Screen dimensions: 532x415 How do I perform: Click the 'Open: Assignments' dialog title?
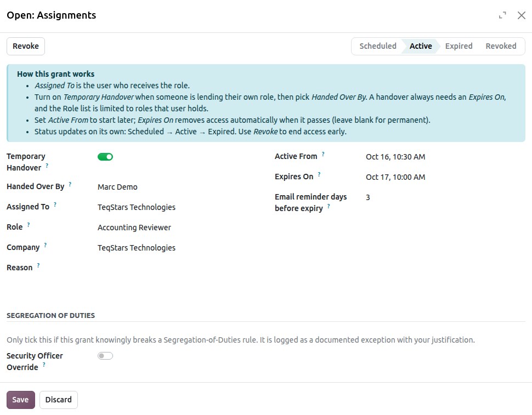point(52,15)
